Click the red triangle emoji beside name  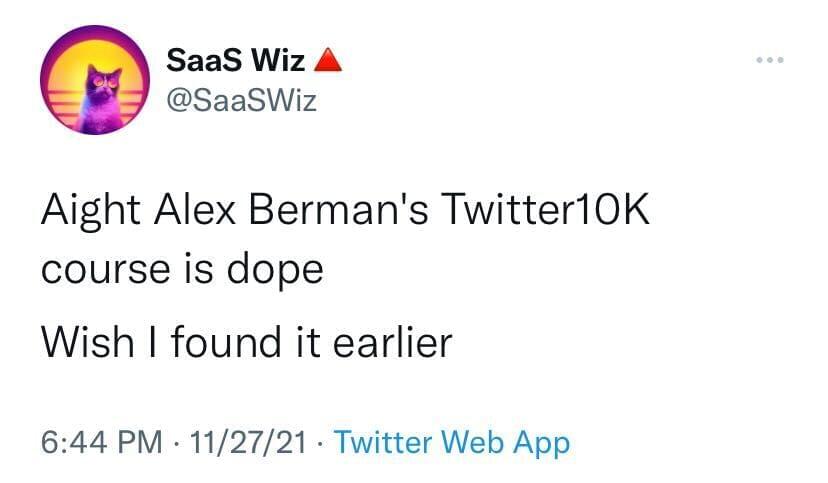click(x=328, y=61)
